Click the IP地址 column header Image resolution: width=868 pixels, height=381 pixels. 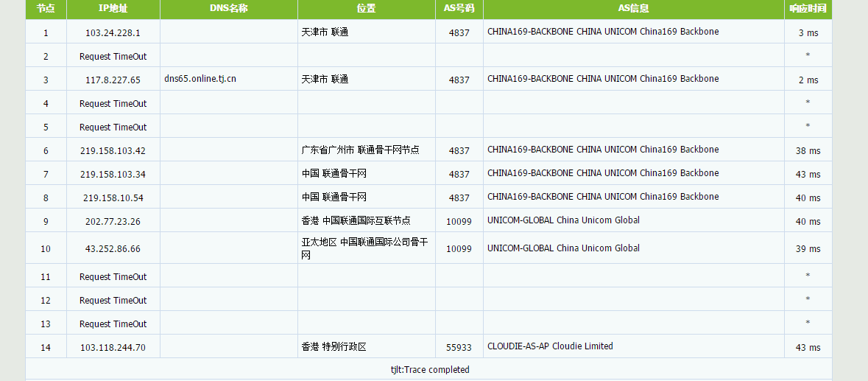[x=113, y=9]
